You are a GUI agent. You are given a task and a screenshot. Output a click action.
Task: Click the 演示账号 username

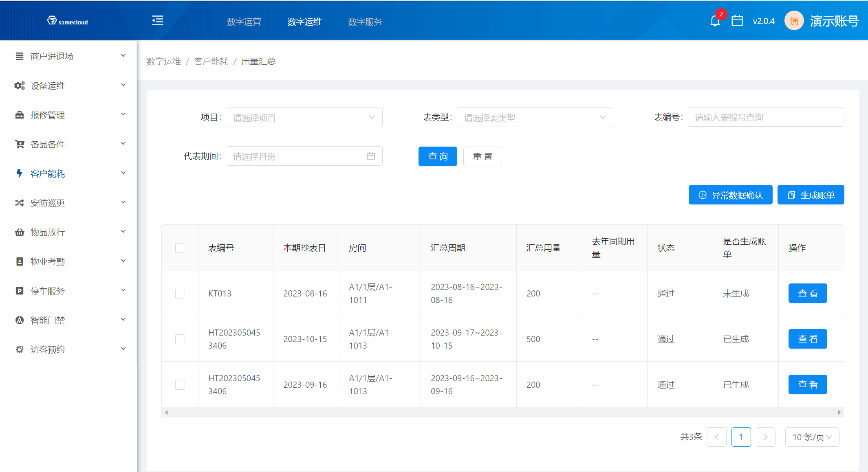click(x=834, y=21)
